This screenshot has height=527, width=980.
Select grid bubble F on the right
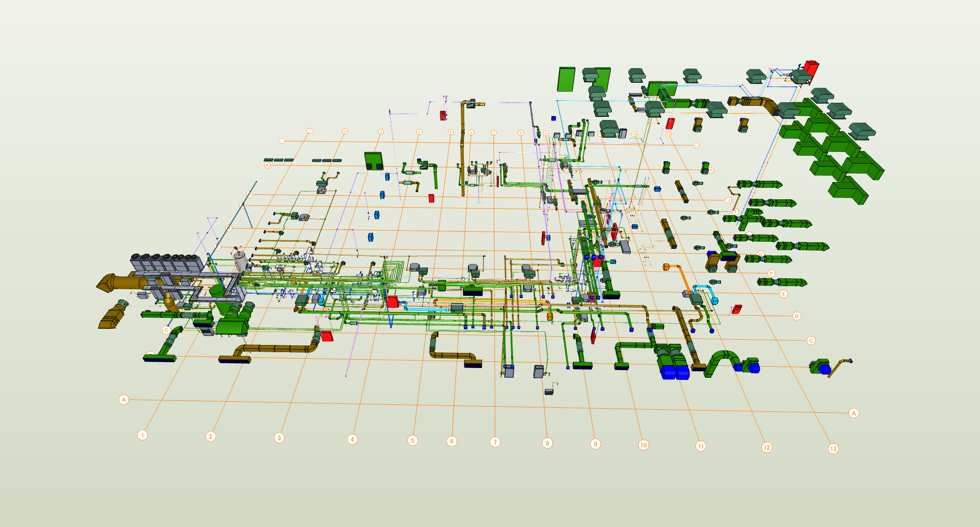[771, 273]
